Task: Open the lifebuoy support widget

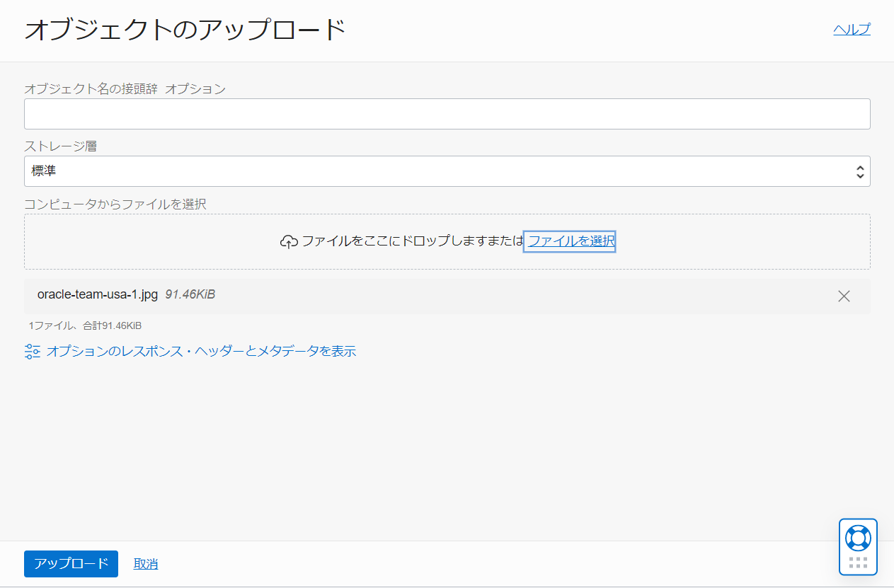Action: (x=858, y=539)
